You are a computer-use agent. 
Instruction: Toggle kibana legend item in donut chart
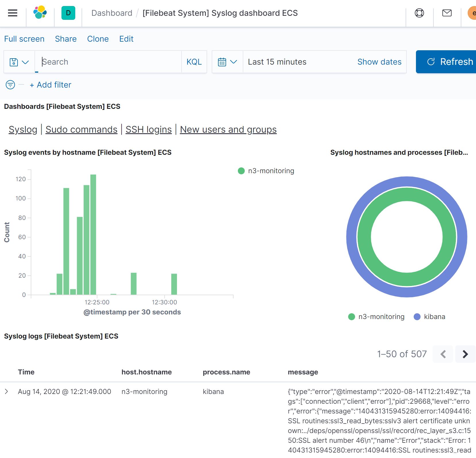coord(429,317)
